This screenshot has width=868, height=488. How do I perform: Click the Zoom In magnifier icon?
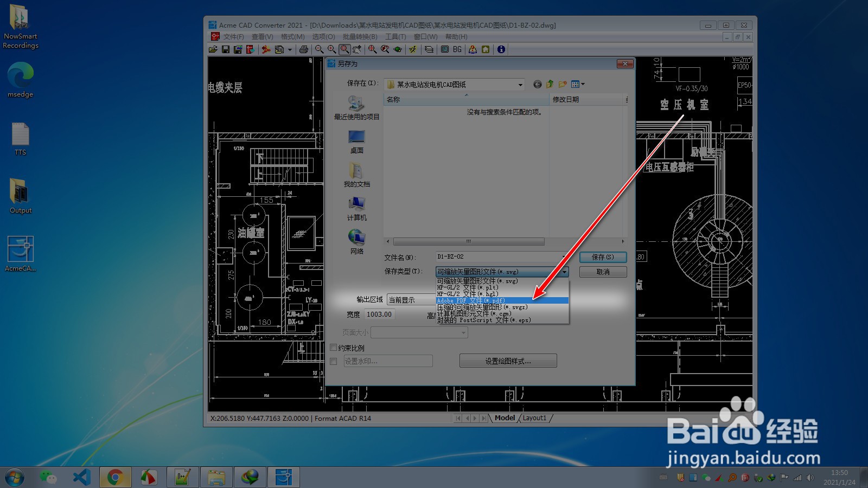coord(331,49)
